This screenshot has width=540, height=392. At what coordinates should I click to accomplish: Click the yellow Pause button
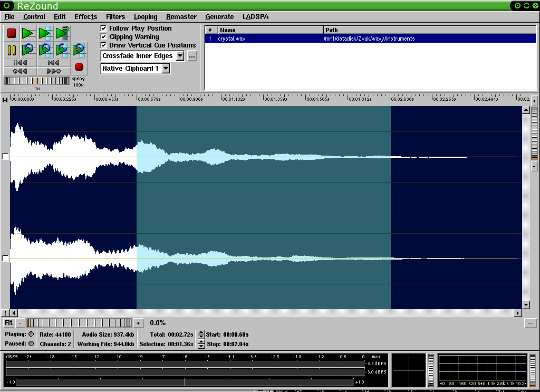12,50
